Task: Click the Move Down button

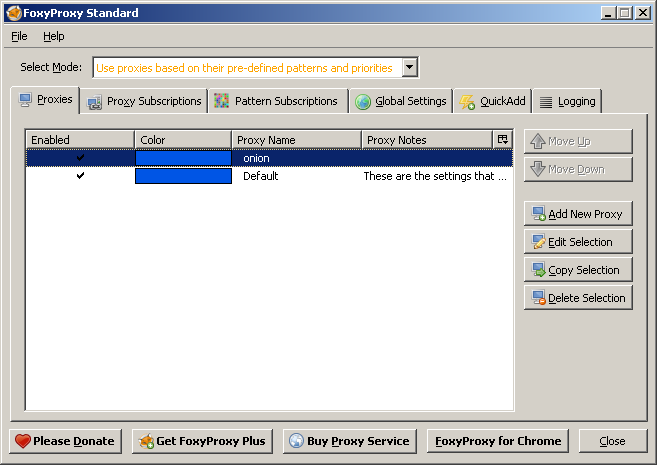Action: click(578, 169)
